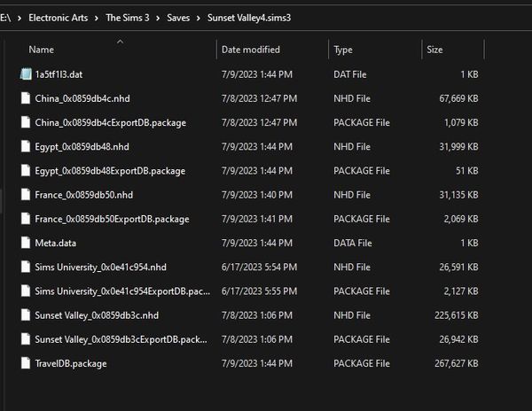The height and width of the screenshot is (411, 532).
Task: Click the 2,127 KB size value
Action: pos(461,291)
